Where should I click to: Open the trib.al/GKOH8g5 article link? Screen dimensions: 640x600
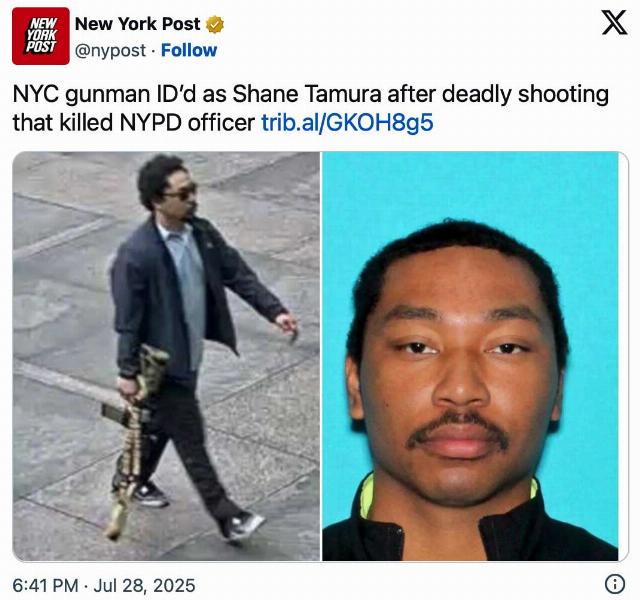point(347,122)
